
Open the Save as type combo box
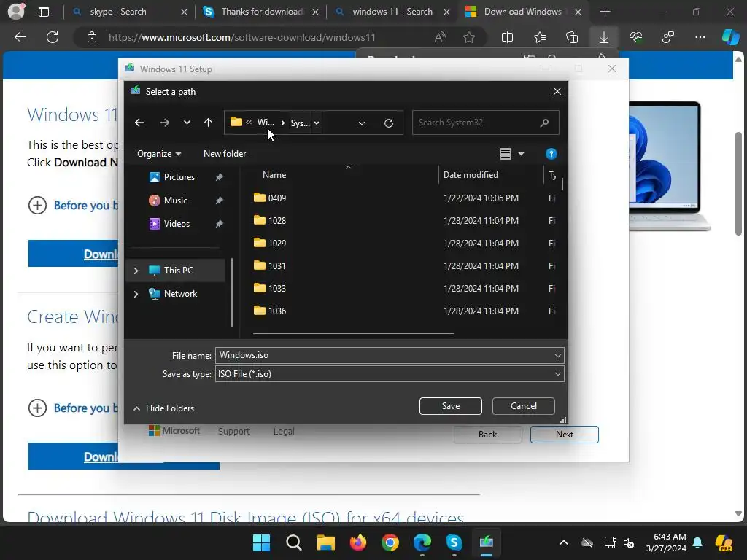pyautogui.click(x=390, y=374)
